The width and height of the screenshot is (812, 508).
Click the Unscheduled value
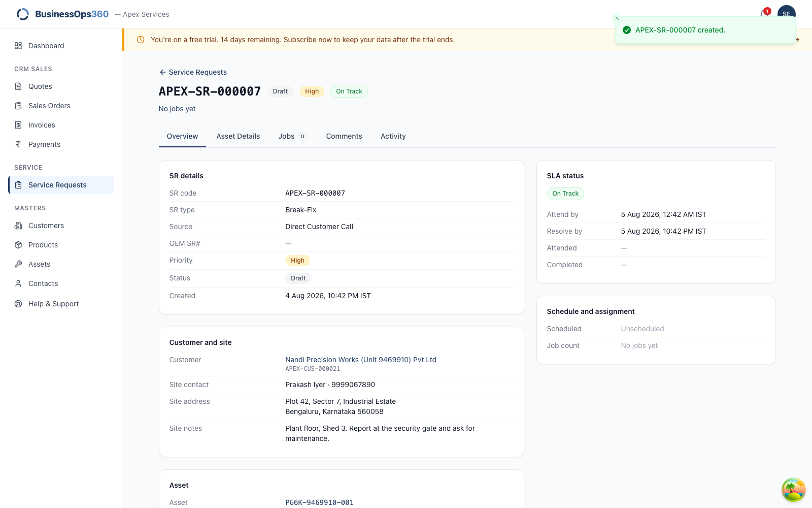coord(642,329)
